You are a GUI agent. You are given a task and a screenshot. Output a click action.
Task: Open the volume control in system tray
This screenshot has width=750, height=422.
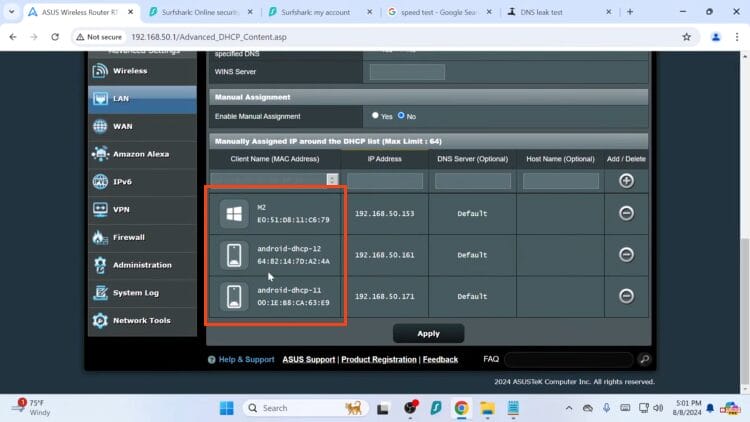coord(658,408)
